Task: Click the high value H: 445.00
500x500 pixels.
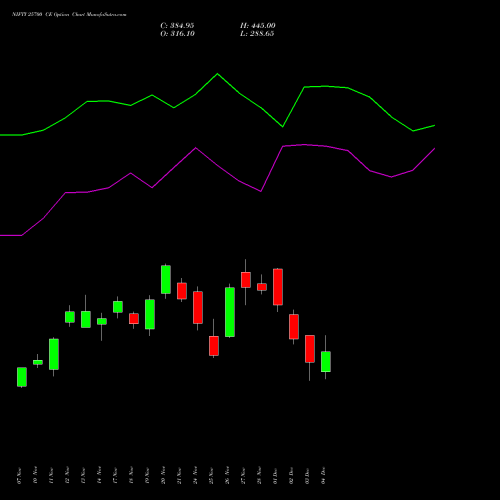Action: click(x=258, y=26)
